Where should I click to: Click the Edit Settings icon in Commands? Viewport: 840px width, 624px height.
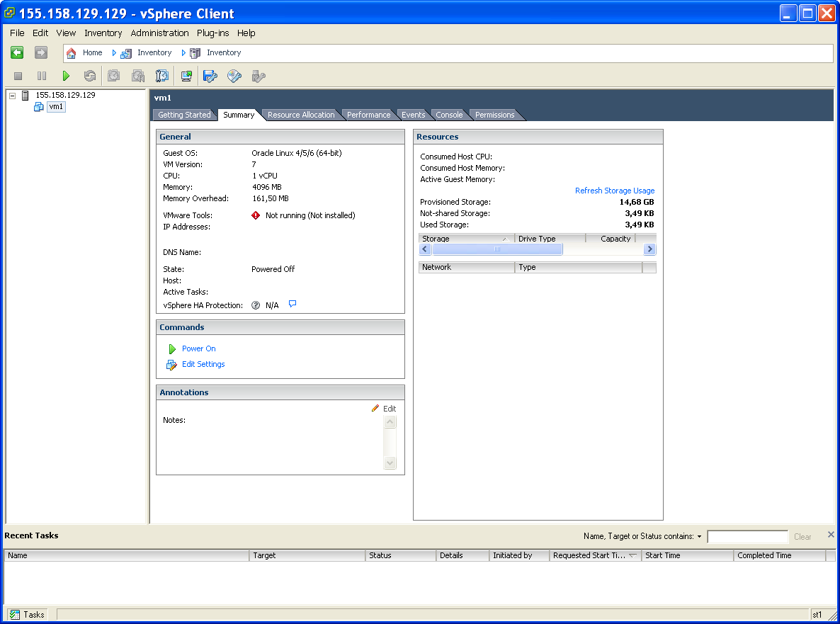[171, 365]
